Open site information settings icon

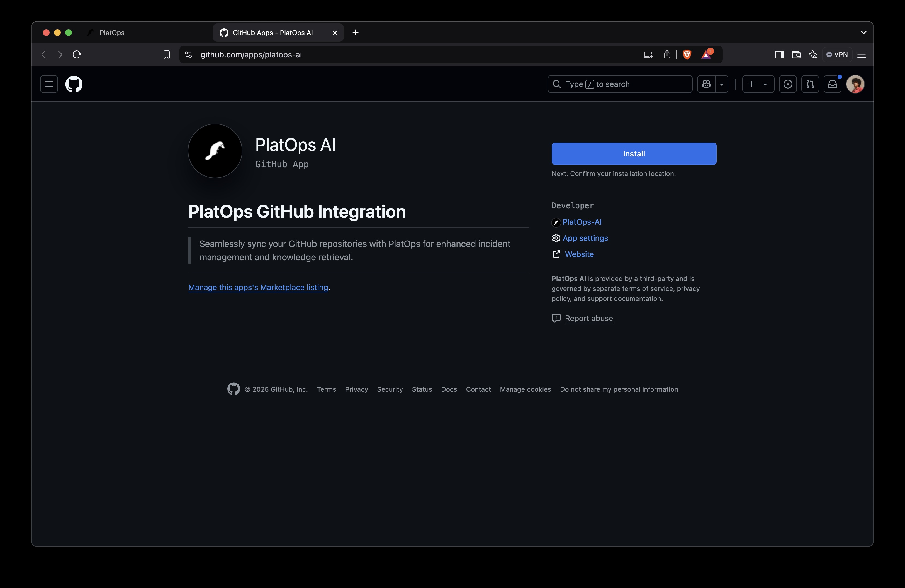pyautogui.click(x=188, y=55)
